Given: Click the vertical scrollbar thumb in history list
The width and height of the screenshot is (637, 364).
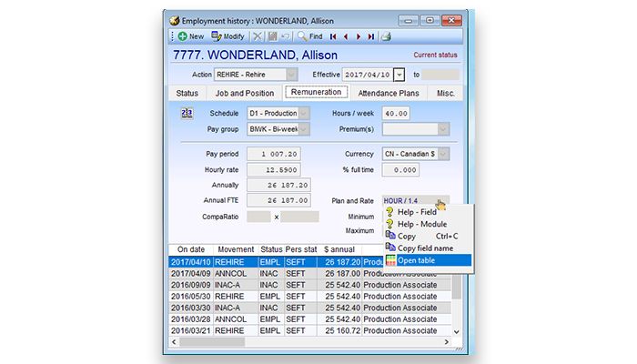Looking at the screenshot, I should pyautogui.click(x=457, y=287).
